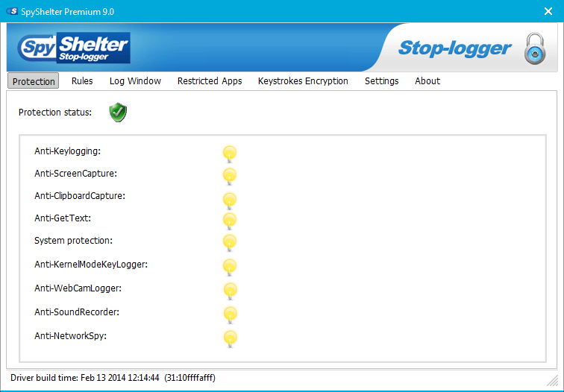This screenshot has width=564, height=392.
Task: Open the About tab
Action: click(x=427, y=80)
